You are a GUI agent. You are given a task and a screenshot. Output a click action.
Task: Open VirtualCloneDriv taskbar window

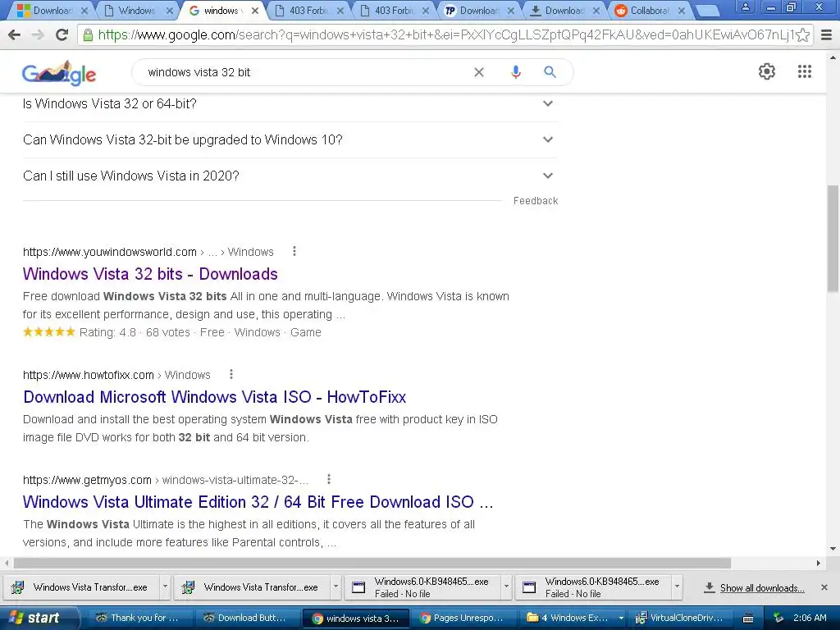[680, 619]
